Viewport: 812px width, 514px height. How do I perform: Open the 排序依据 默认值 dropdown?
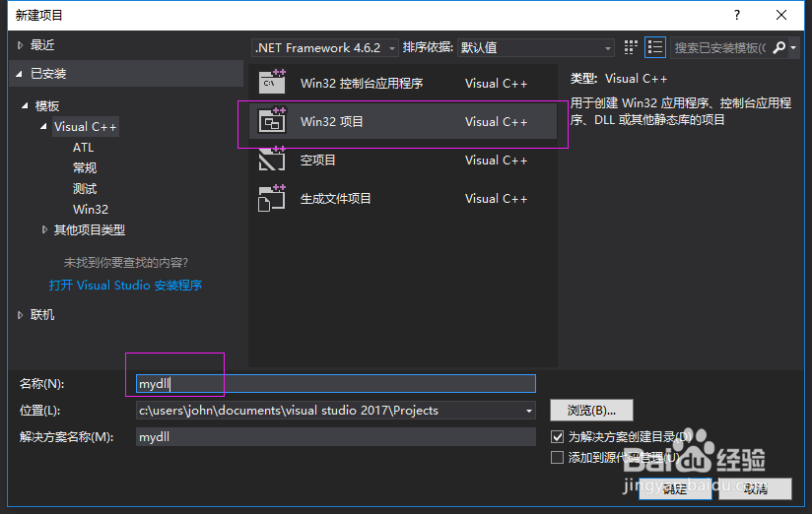click(535, 47)
